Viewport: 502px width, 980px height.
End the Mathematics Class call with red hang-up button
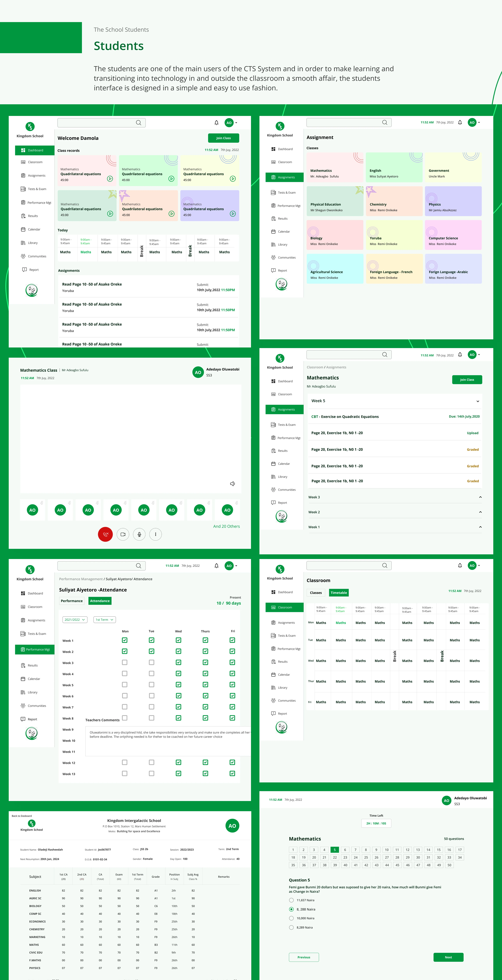coord(105,534)
